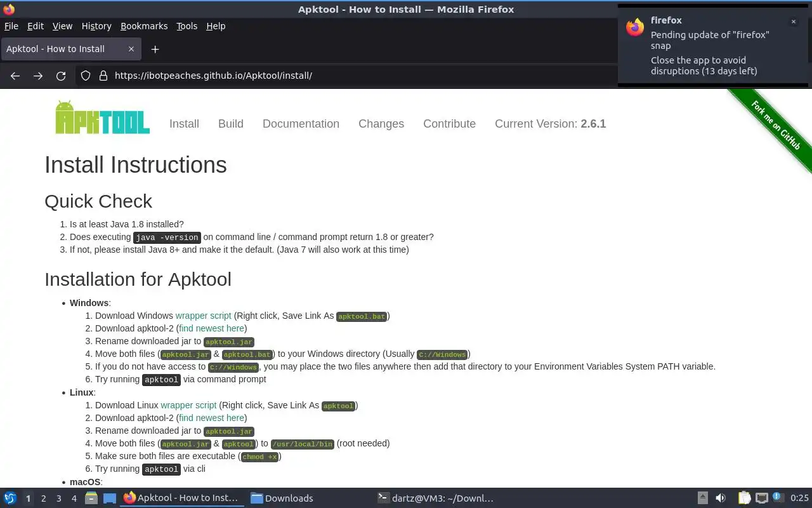The width and height of the screenshot is (812, 508).
Task: Click the chmod +x code text
Action: coord(260,457)
